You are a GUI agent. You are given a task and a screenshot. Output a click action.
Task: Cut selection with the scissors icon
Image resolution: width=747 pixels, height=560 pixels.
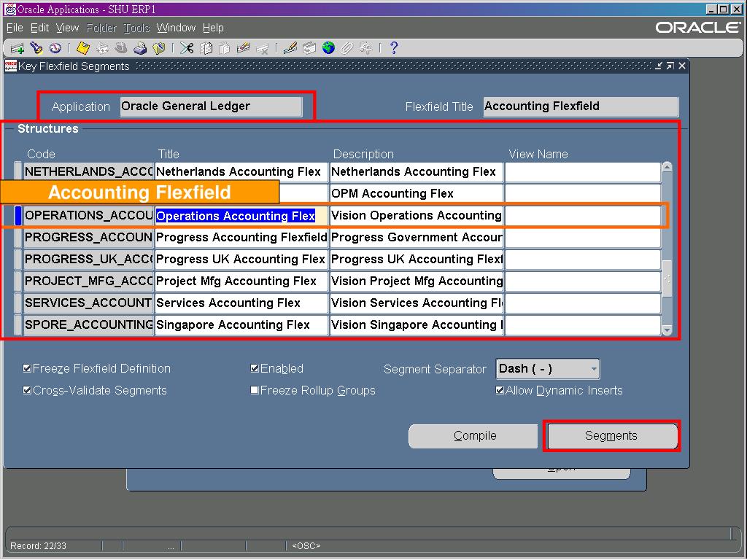tap(187, 48)
